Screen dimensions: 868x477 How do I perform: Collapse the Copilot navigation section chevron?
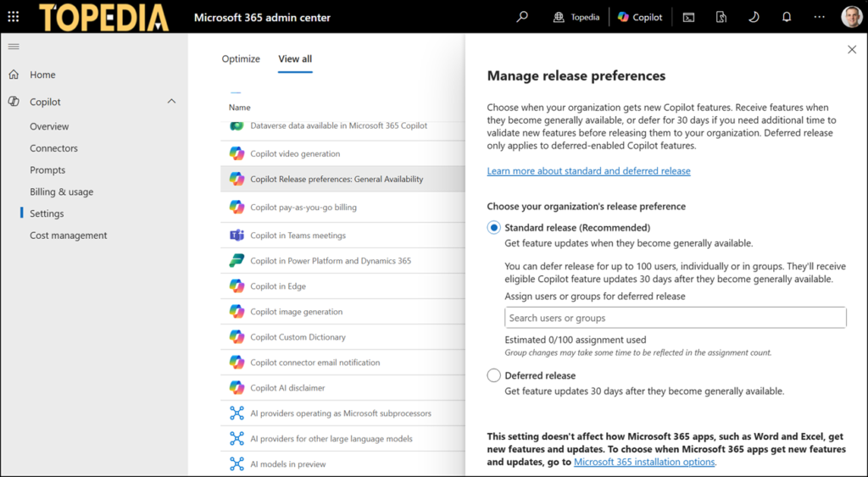pyautogui.click(x=171, y=102)
